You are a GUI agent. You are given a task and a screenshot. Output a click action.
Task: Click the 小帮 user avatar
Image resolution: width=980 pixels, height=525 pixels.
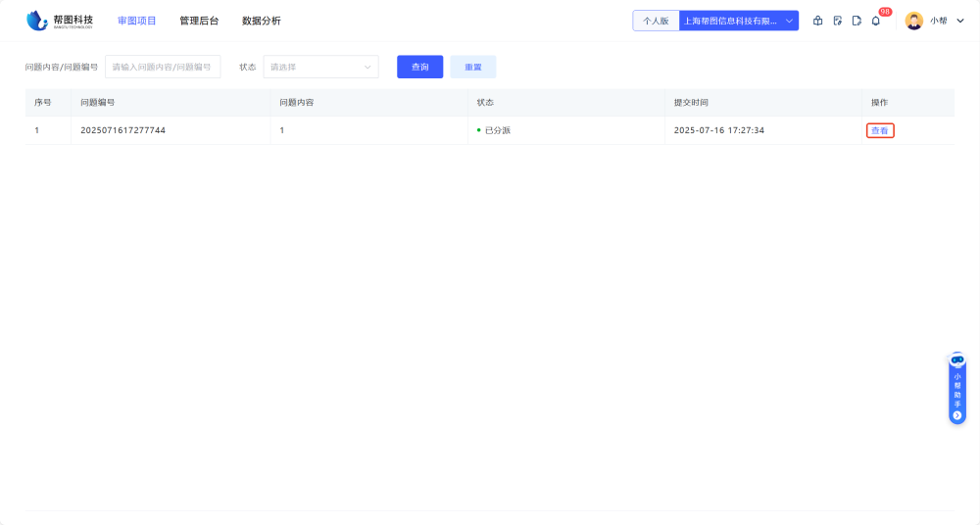(913, 21)
